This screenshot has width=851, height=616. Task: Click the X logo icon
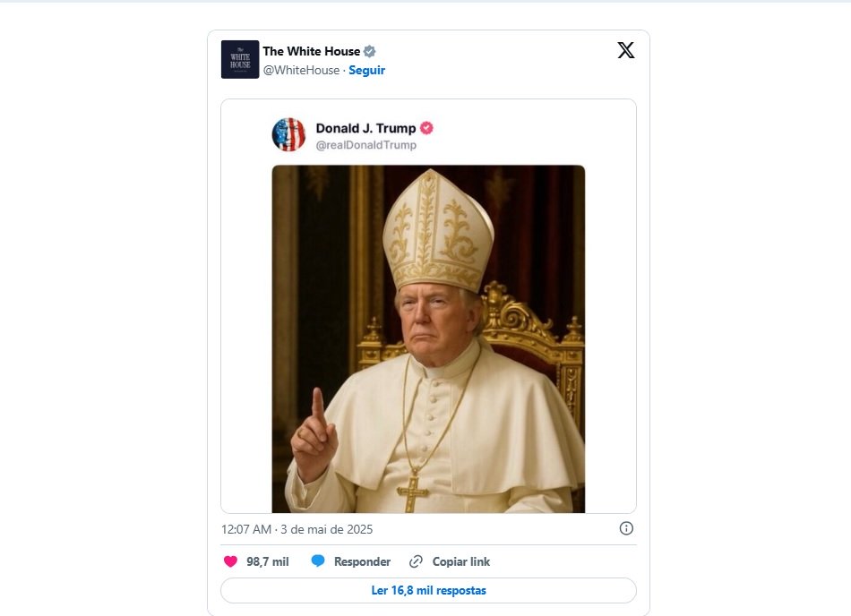(626, 50)
